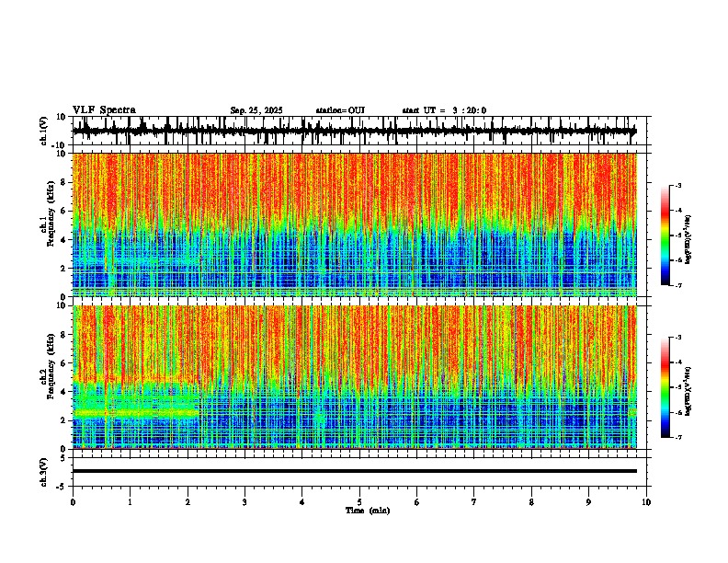Click the ch.2 spectrogram PSD color bar
Viewport: 728px width, 563px height.
tap(665, 387)
